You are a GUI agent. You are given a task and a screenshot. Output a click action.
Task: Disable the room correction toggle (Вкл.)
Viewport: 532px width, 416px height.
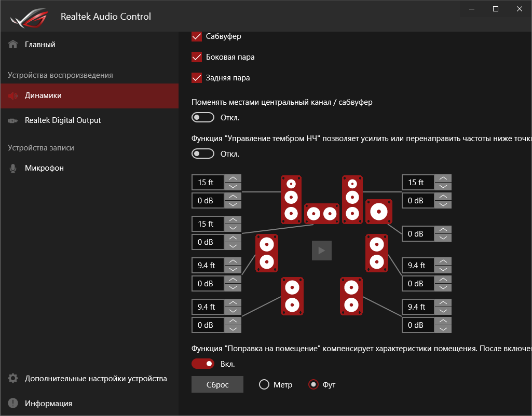point(203,364)
